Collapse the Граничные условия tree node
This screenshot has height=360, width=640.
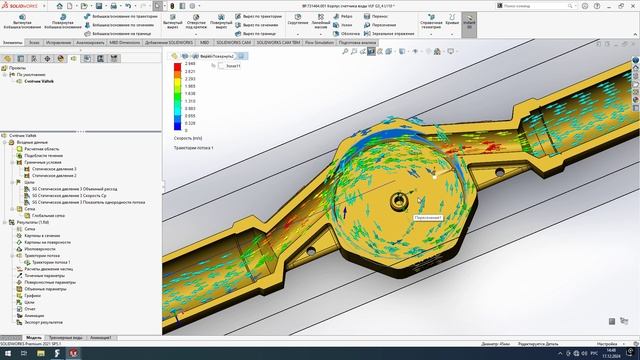pyautogui.click(x=12, y=162)
